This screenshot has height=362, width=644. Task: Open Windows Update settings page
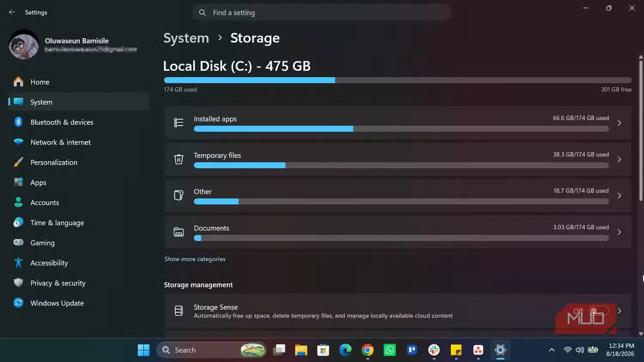pyautogui.click(x=79, y=303)
